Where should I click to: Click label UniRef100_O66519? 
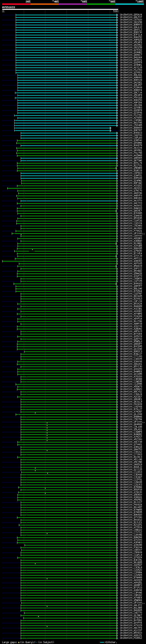(x=131, y=464)
